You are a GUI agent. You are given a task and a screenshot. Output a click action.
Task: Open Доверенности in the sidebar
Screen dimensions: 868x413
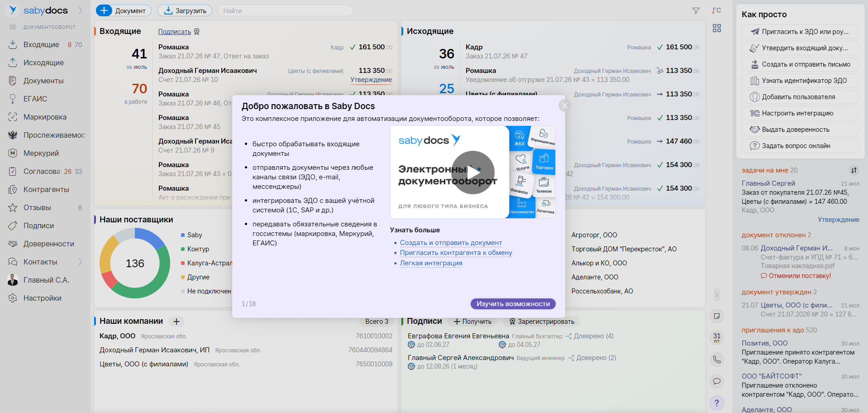coord(48,244)
